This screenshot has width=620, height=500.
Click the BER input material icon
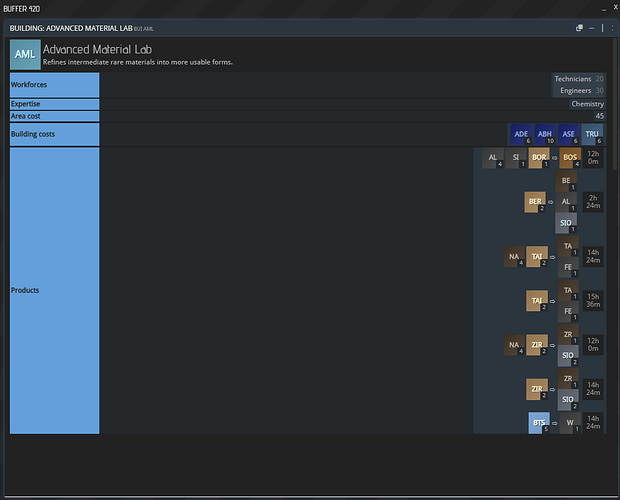[x=535, y=202]
